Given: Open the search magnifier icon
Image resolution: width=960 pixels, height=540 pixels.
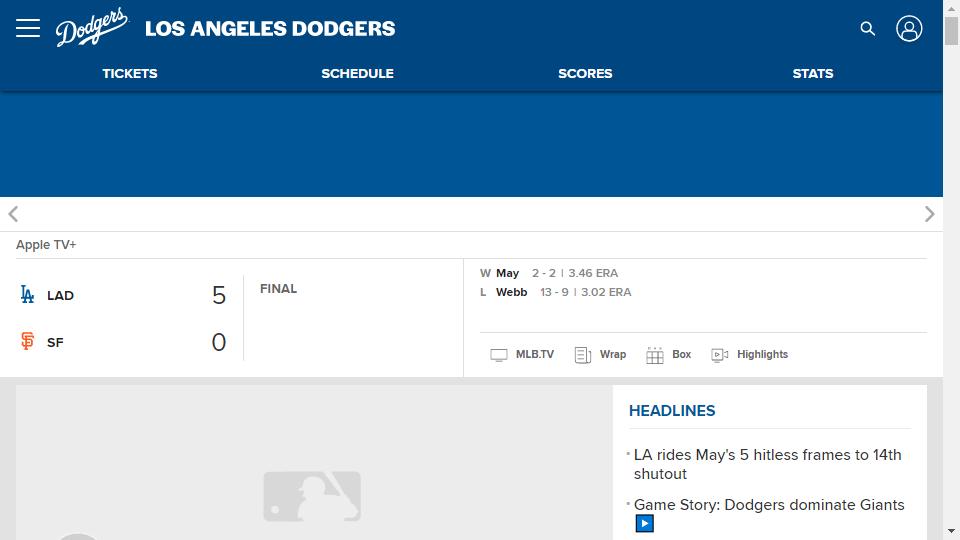Looking at the screenshot, I should (868, 29).
